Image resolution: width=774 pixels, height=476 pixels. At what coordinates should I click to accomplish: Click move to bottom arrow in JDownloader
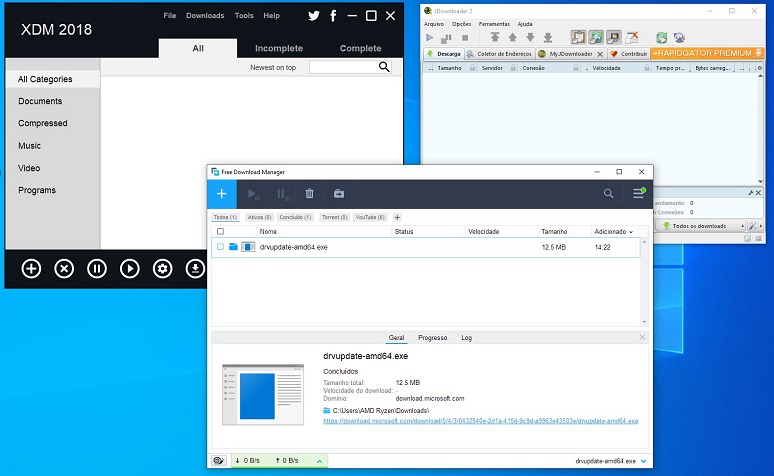[x=548, y=37]
